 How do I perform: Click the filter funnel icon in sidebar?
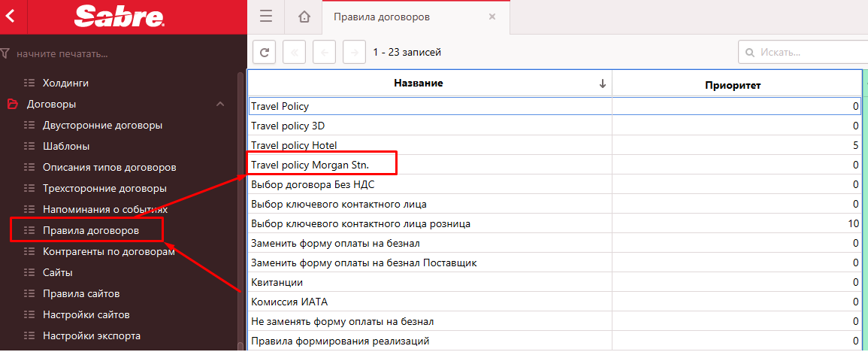(x=6, y=54)
